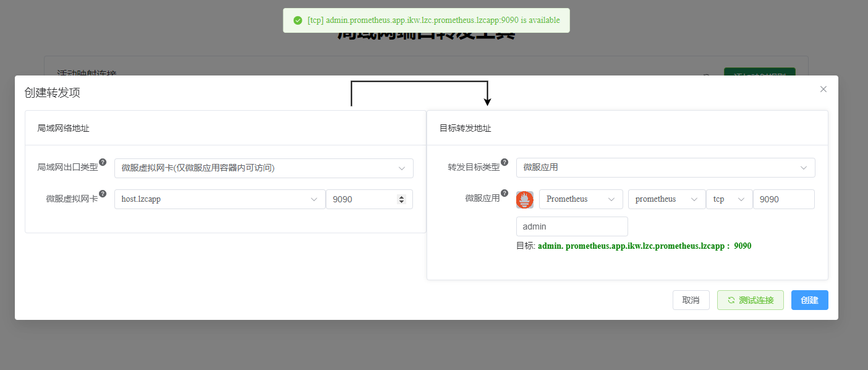Click help icon beside 局域网出口类型
Viewport: 868px width, 370px height.
(x=103, y=162)
